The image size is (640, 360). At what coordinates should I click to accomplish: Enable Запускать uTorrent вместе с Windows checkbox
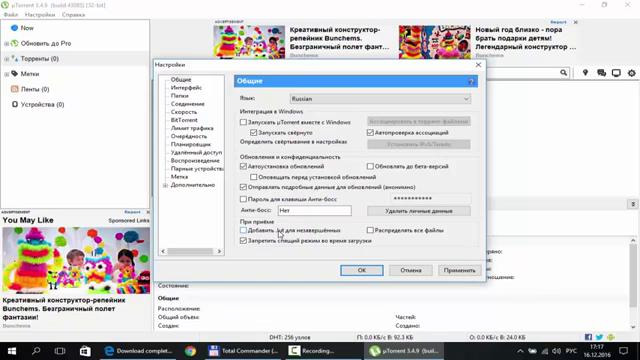243,122
